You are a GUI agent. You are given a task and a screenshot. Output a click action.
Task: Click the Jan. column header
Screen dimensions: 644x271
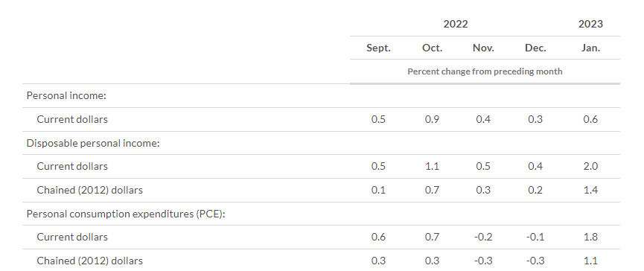(590, 48)
